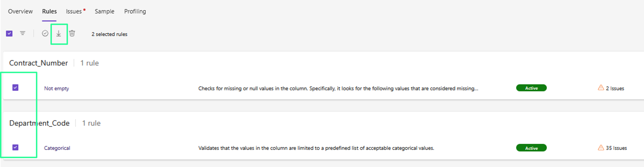The width and height of the screenshot is (644, 167).
Task: Click the Active badge for Contract_Number rule
Action: [531, 88]
